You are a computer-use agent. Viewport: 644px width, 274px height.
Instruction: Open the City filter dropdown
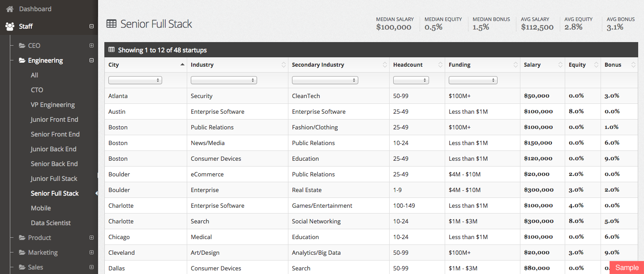135,80
